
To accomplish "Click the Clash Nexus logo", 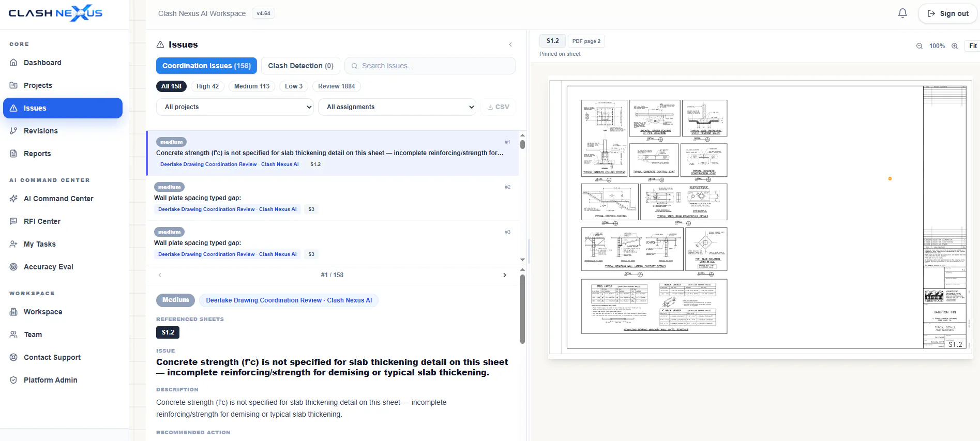I will [x=56, y=13].
